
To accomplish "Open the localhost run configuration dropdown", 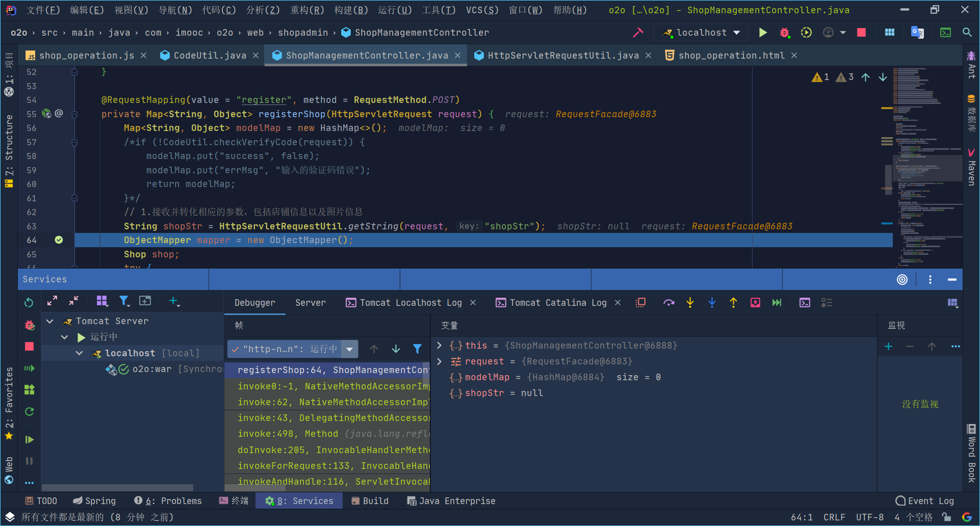I will (702, 33).
